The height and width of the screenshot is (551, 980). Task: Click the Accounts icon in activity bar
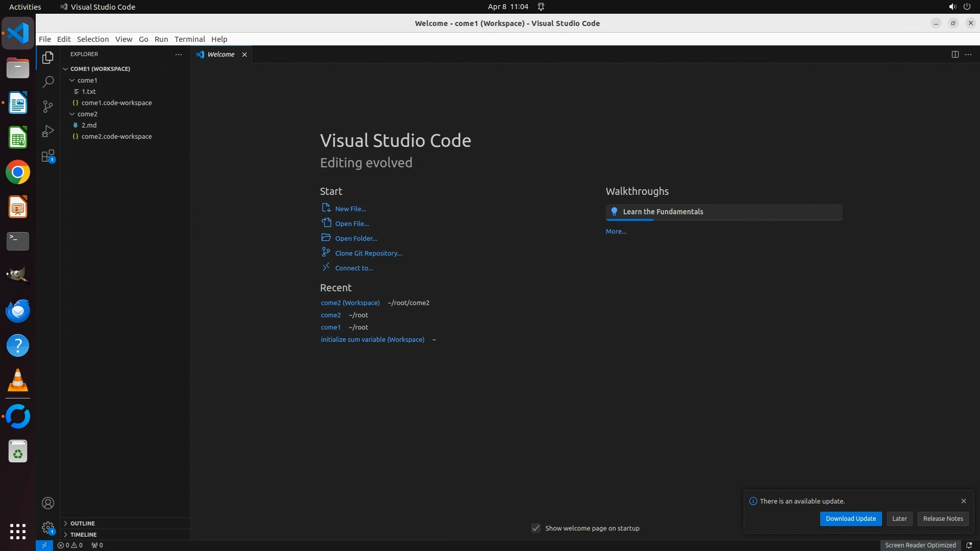pos(48,503)
